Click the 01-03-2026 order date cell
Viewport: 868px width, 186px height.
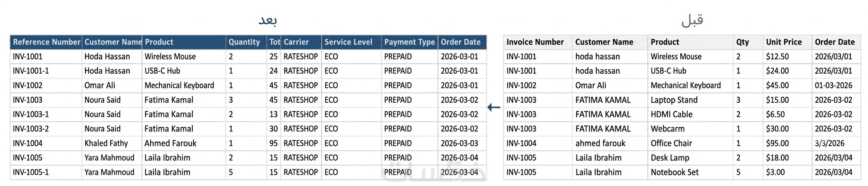(836, 85)
